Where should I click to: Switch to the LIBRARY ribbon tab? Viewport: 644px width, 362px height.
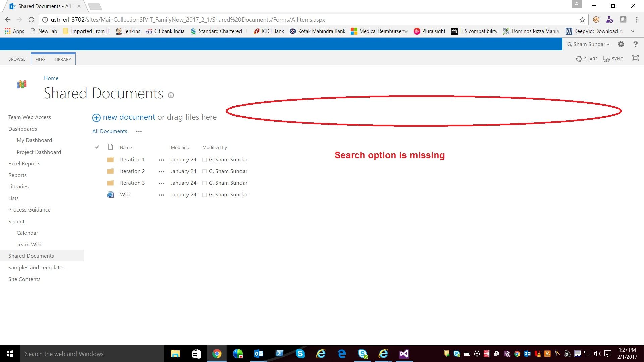point(63,59)
